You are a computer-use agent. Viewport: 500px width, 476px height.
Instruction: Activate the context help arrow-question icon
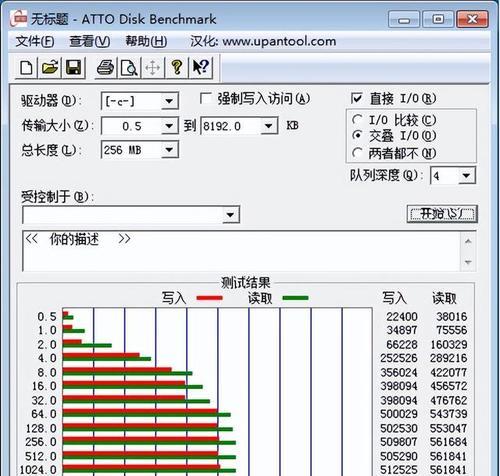pos(201,68)
